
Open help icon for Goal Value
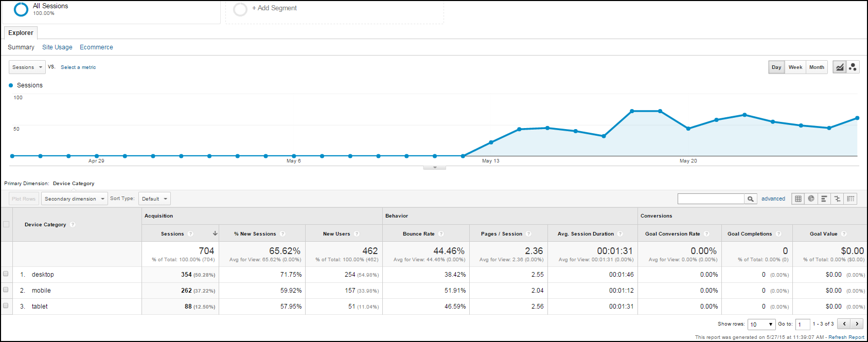(x=844, y=234)
